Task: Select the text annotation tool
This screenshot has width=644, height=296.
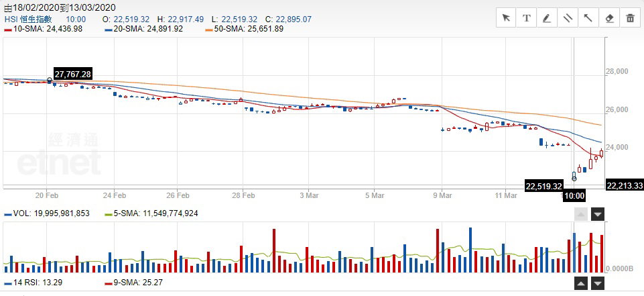Action: pyautogui.click(x=527, y=17)
